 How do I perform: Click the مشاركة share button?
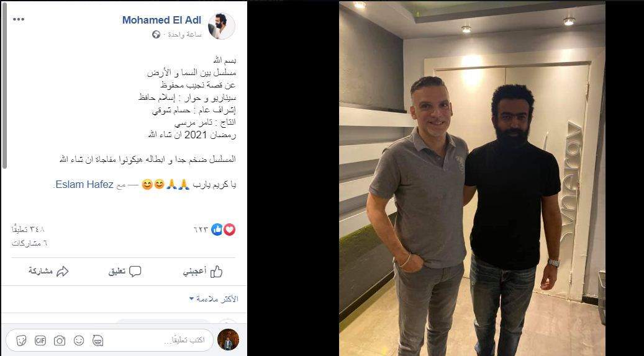click(x=48, y=272)
